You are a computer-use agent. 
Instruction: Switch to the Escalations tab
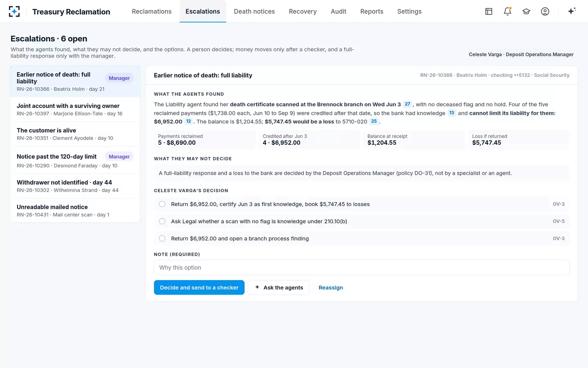click(203, 11)
